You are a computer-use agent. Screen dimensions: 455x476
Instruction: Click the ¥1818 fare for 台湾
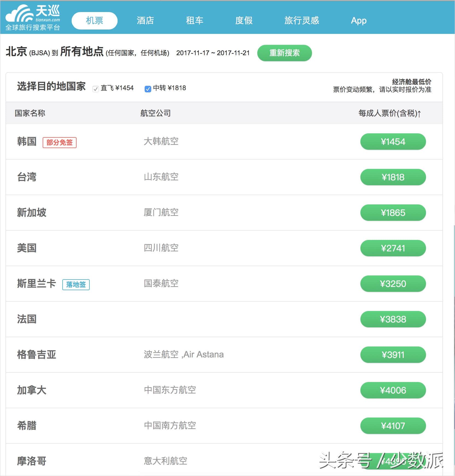(x=393, y=177)
